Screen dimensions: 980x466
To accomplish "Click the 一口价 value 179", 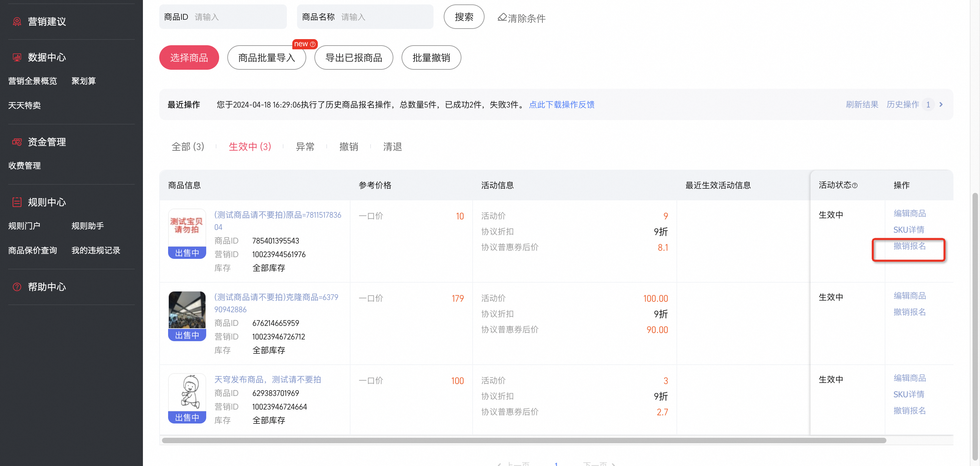I will (458, 299).
